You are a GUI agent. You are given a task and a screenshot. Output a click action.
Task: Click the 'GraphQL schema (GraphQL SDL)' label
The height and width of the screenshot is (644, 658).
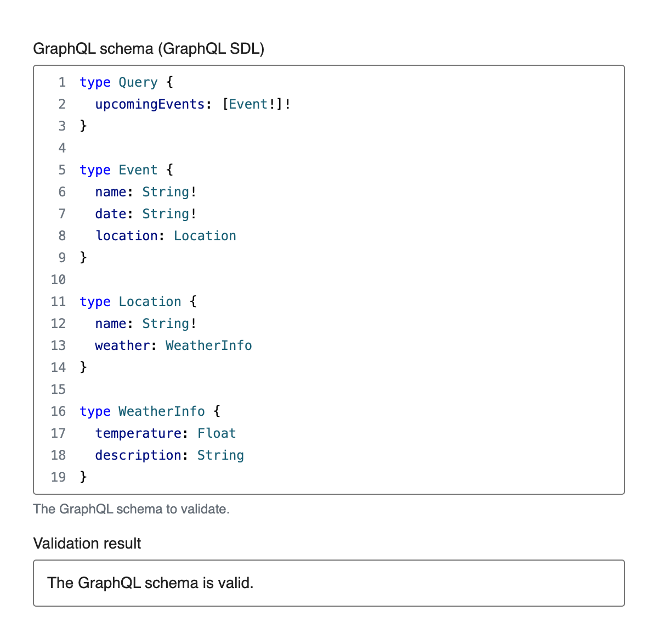[149, 49]
